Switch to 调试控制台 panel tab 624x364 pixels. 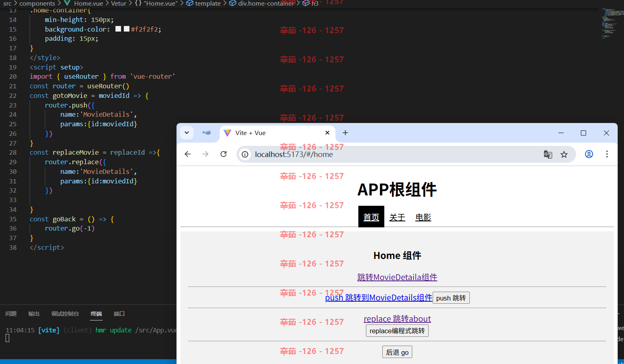click(x=65, y=314)
